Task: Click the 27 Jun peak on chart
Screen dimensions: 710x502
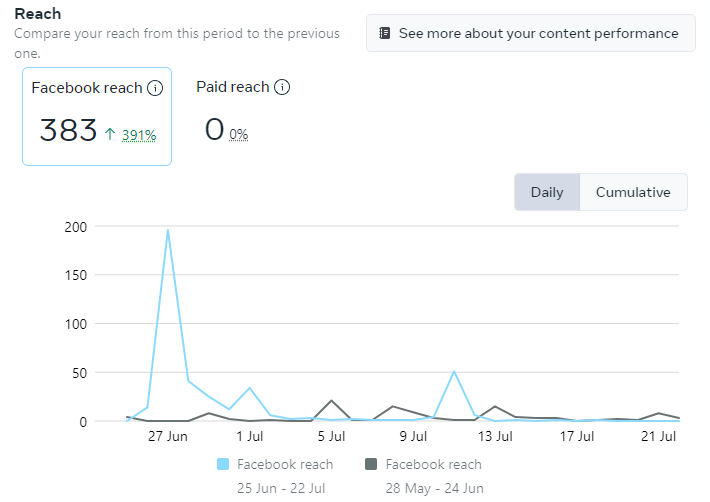Action: click(x=167, y=230)
